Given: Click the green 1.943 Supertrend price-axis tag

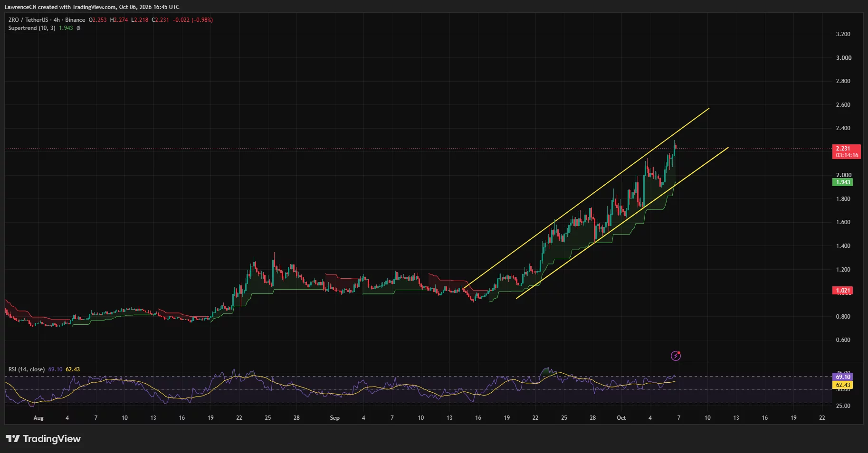Looking at the screenshot, I should pyautogui.click(x=843, y=182).
